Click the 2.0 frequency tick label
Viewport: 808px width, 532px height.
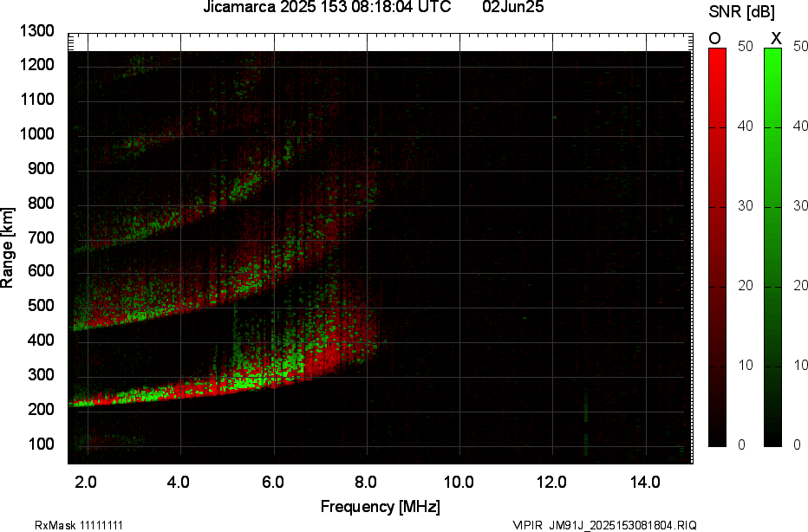[x=86, y=483]
